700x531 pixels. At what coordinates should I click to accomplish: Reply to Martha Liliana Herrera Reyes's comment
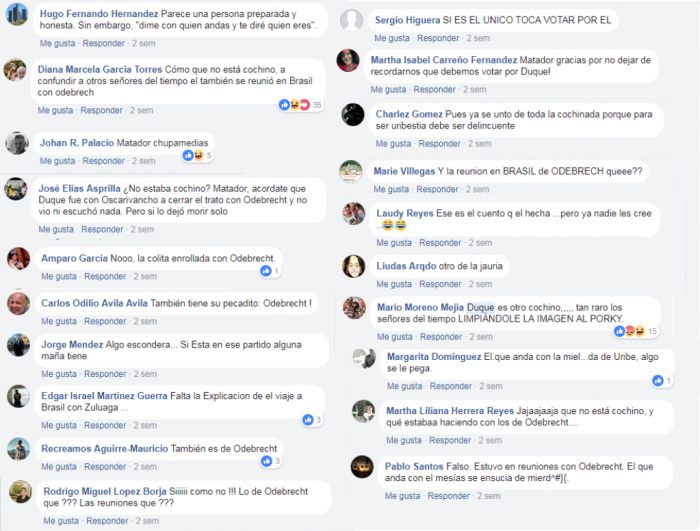pyautogui.click(x=450, y=440)
